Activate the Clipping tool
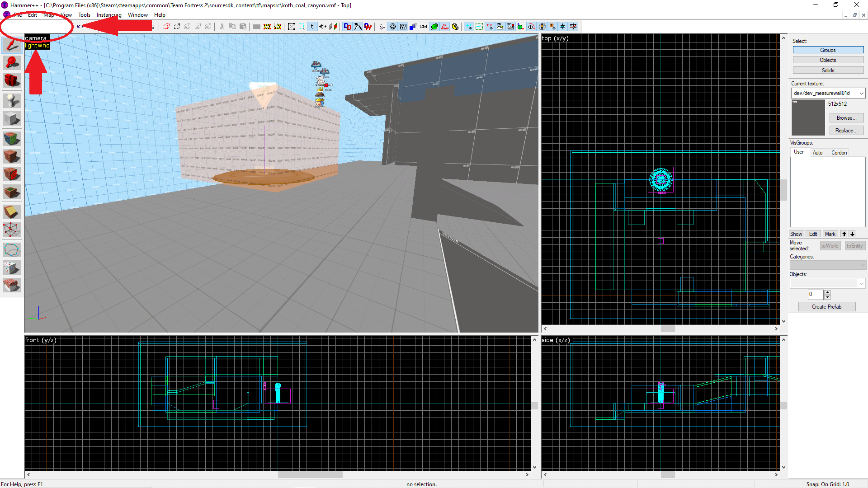This screenshot has height=488, width=868. [12, 211]
